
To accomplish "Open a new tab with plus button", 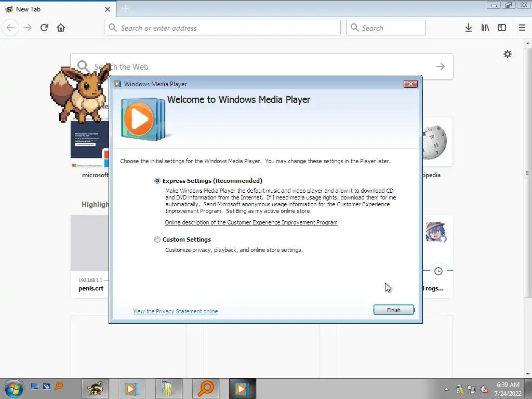I will 125,9.
